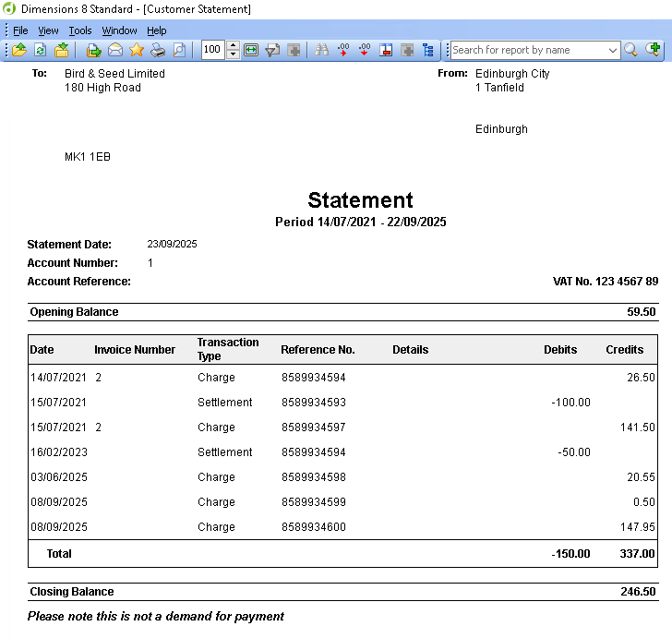Email the statement using envelope icon
Screen dimensions: 672x638
pos(115,50)
